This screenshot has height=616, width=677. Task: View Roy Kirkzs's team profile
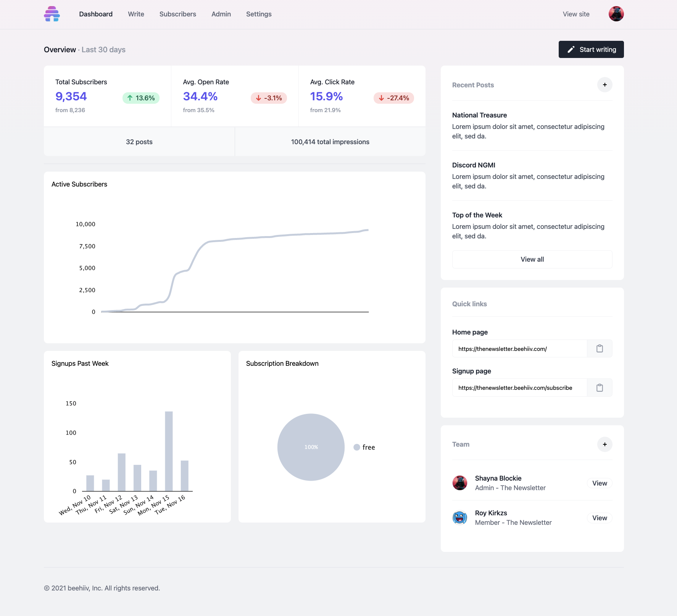[599, 518]
